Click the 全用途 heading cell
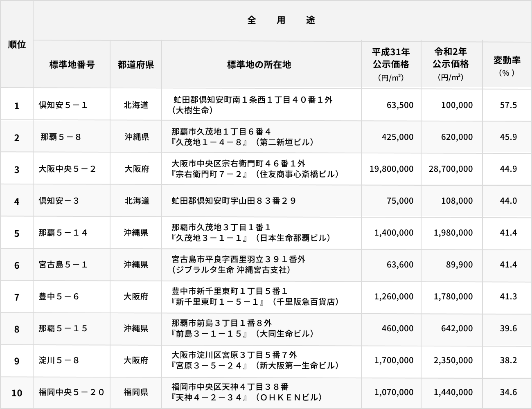 pyautogui.click(x=282, y=20)
